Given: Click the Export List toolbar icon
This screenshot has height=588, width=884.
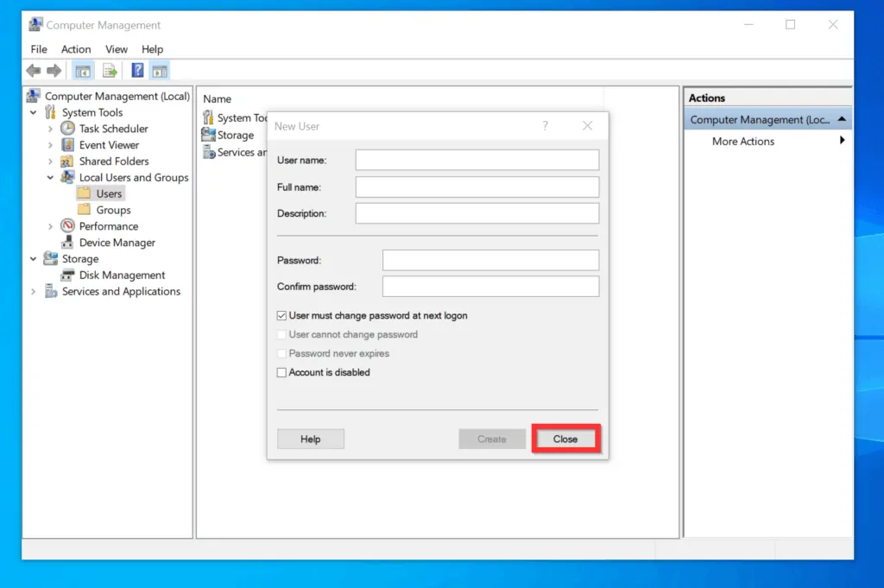Looking at the screenshot, I should coord(110,71).
